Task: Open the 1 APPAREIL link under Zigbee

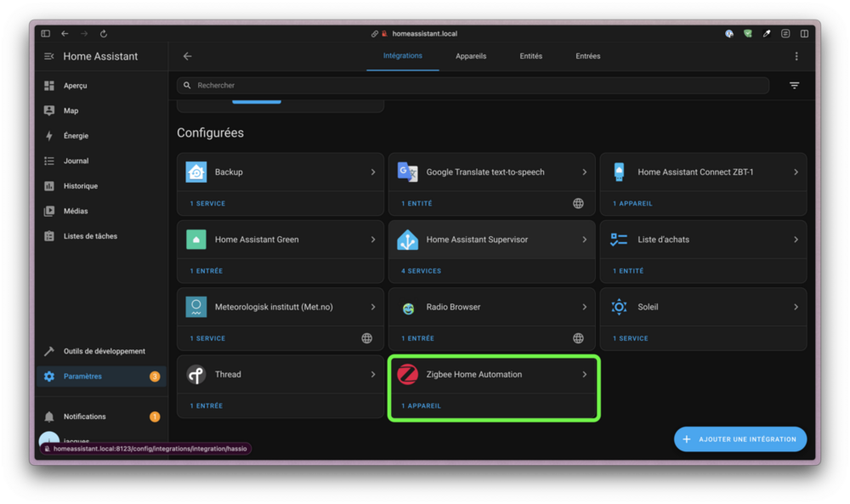Action: 422,406
